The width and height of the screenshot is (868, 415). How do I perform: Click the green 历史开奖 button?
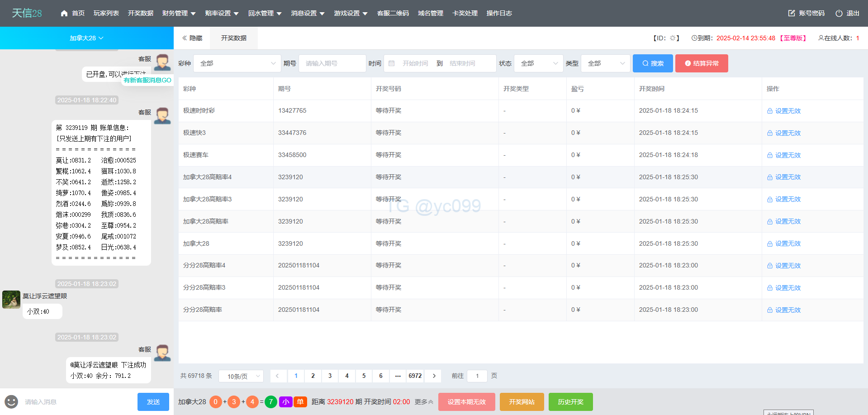tap(570, 402)
